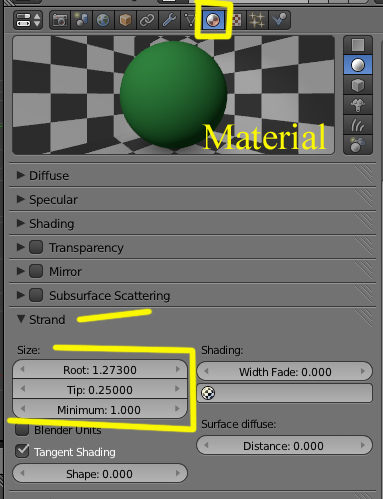
Task: Set material preview to sphere
Action: 358,65
